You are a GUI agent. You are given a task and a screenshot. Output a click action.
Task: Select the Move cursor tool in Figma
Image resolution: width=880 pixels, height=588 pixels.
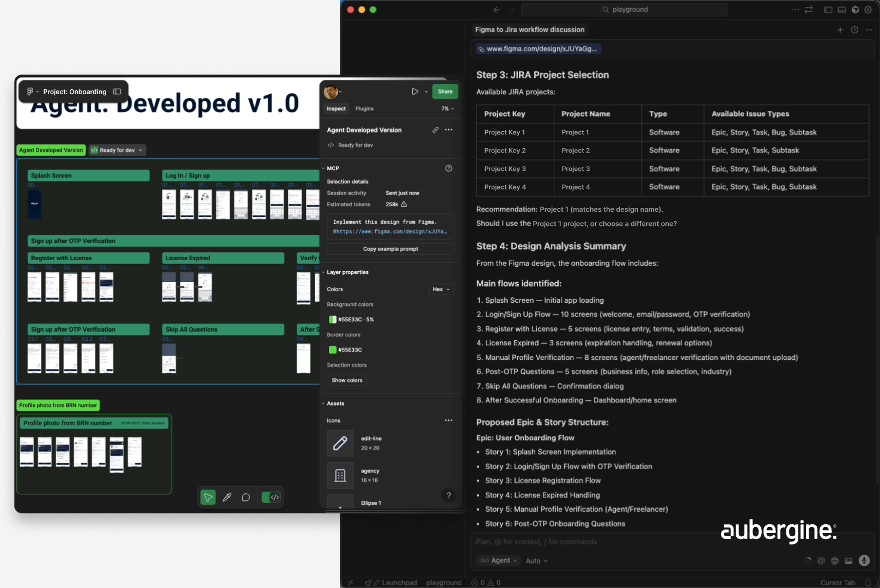pos(208,497)
